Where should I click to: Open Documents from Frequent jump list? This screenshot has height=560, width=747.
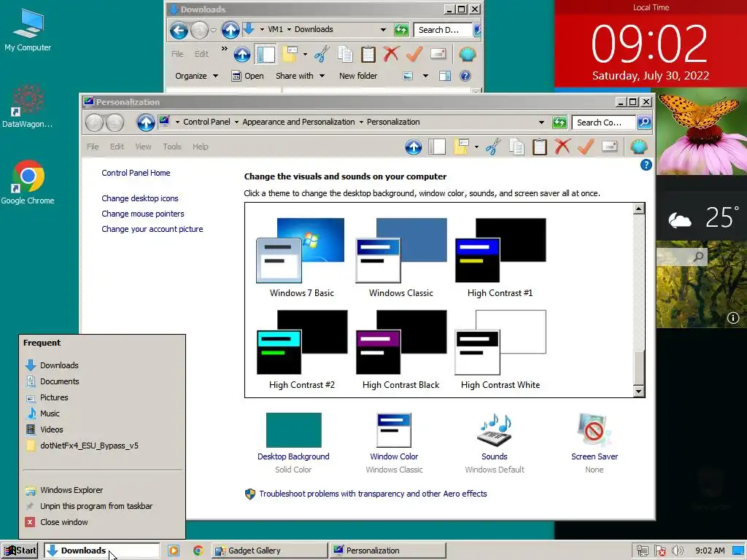(102, 381)
